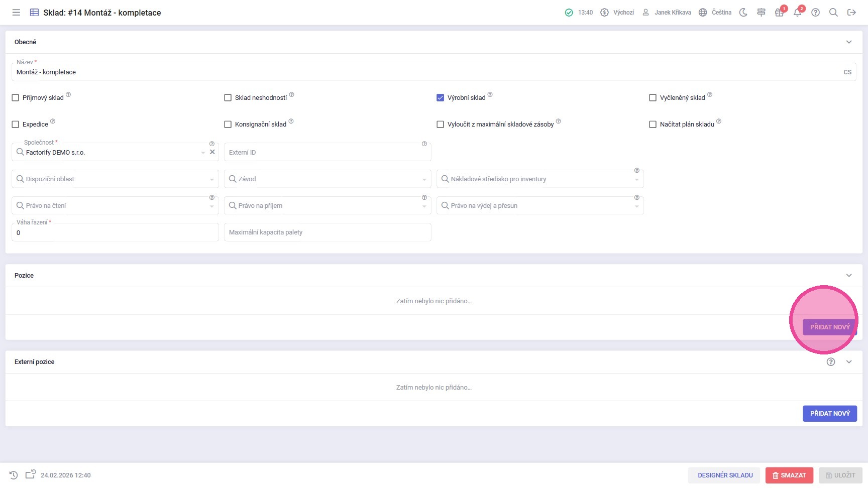This screenshot has width=868, height=488.
Task: Uncheck the Výrobní sklad checkbox
Action: pos(441,98)
